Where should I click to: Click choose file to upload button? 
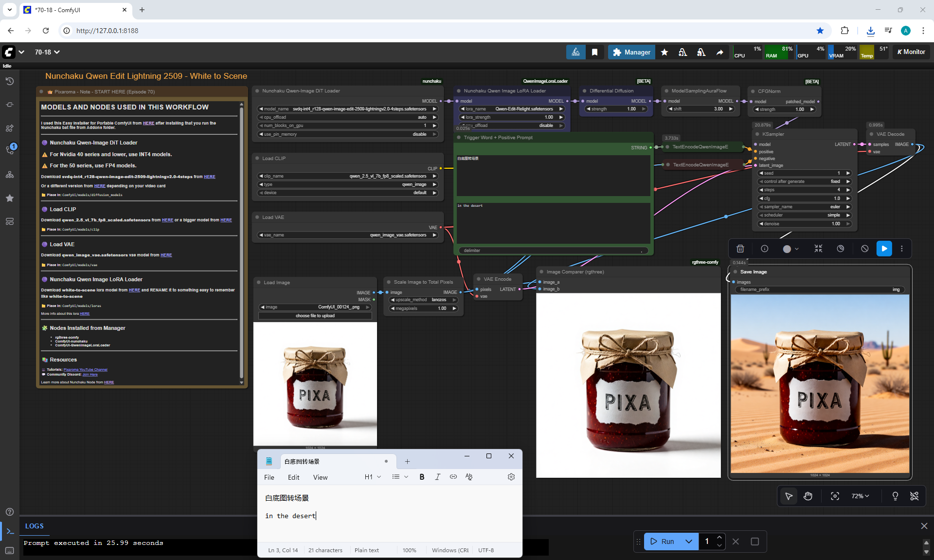click(315, 316)
